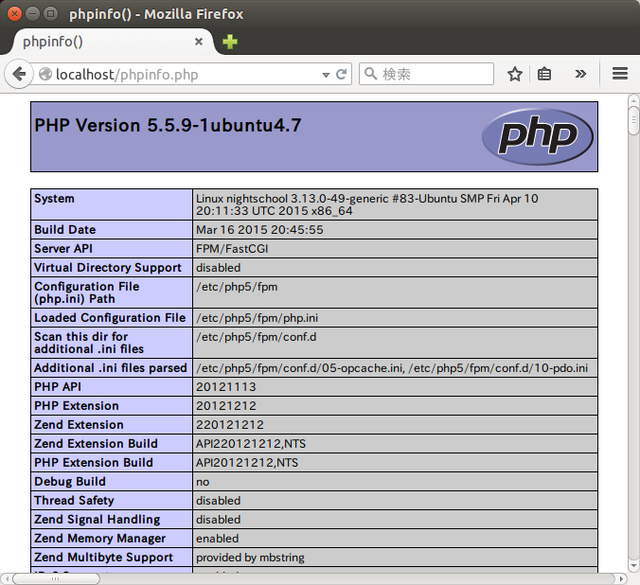Viewport: 640px width, 585px height.
Task: Click the 'provided by mbstring' value
Action: coord(250,558)
